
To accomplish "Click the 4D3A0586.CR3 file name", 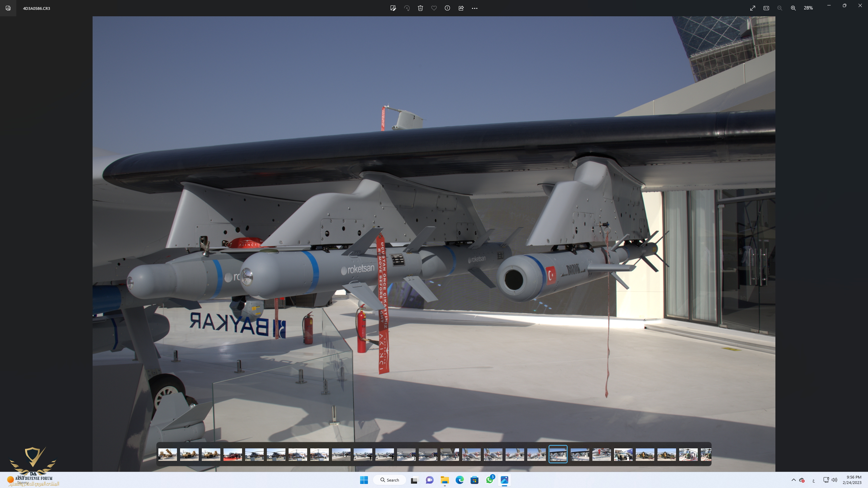I will [x=37, y=8].
